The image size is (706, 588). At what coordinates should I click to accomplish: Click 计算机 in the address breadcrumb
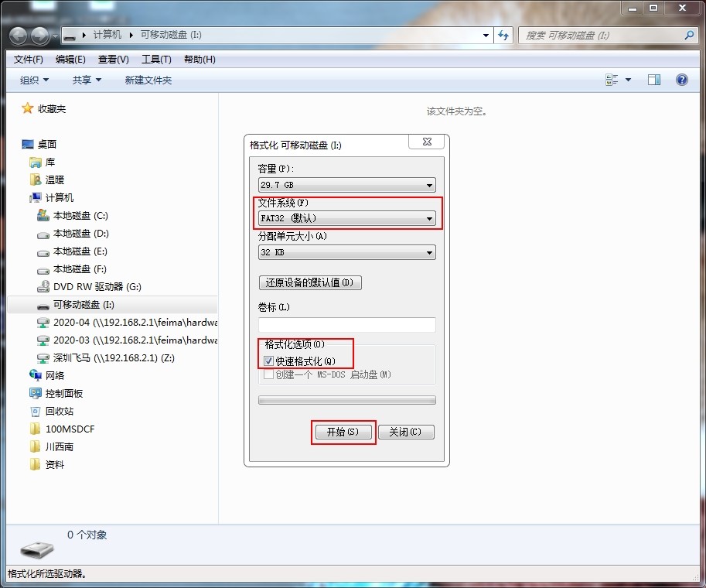tap(107, 35)
